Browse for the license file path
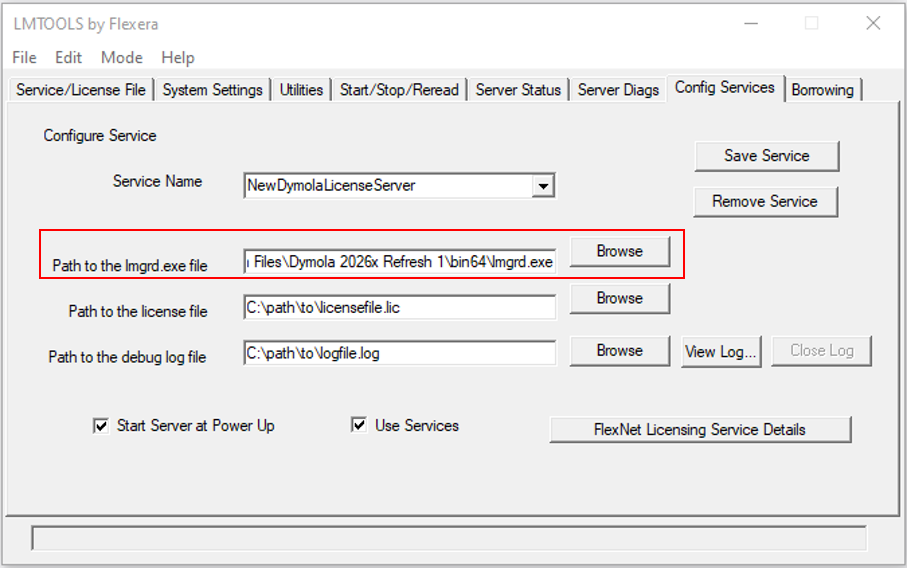Screen dimensions: 907x568 (619, 299)
